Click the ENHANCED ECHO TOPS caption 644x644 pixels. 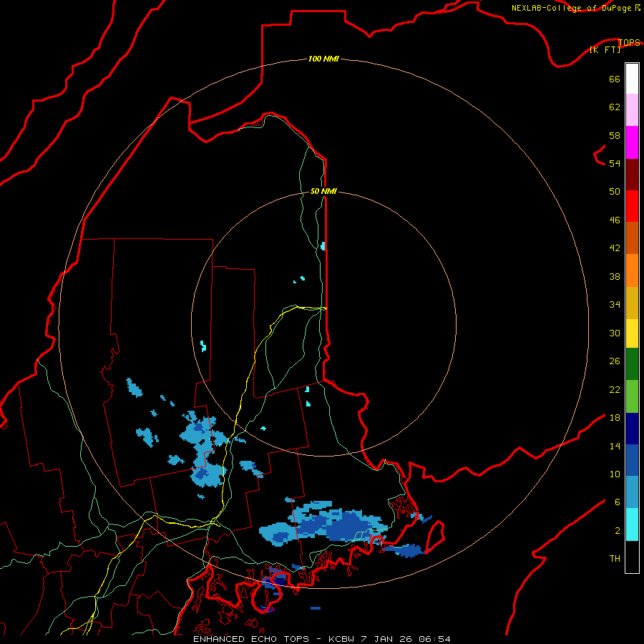[x=250, y=639]
